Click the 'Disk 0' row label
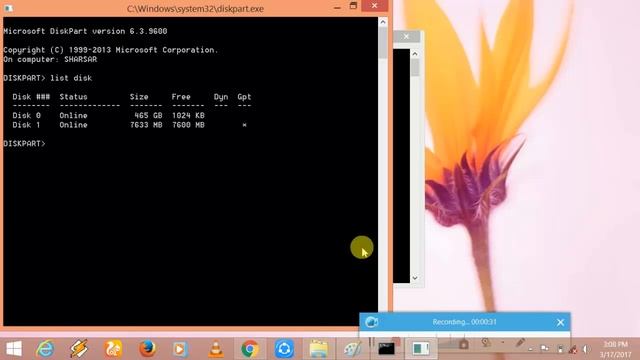 click(27, 116)
